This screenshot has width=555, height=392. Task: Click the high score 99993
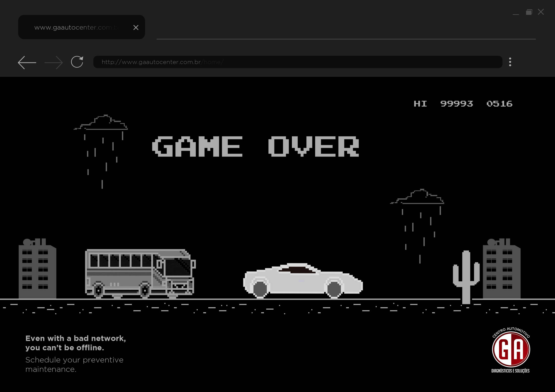pos(457,104)
